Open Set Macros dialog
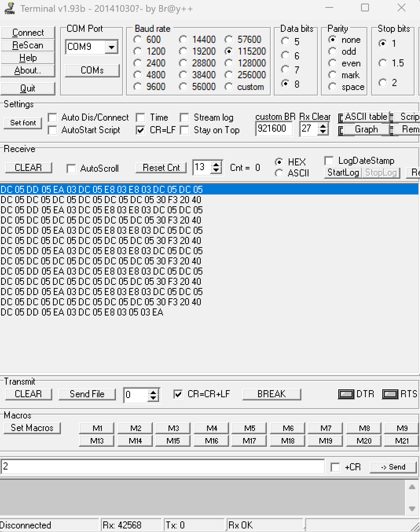Viewport: 420px width, 532px height. click(x=32, y=428)
